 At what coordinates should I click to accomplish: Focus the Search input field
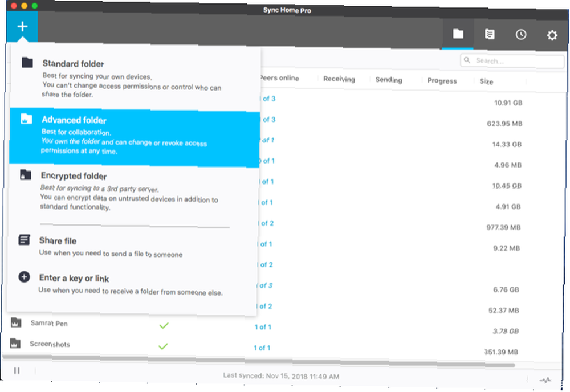point(512,61)
